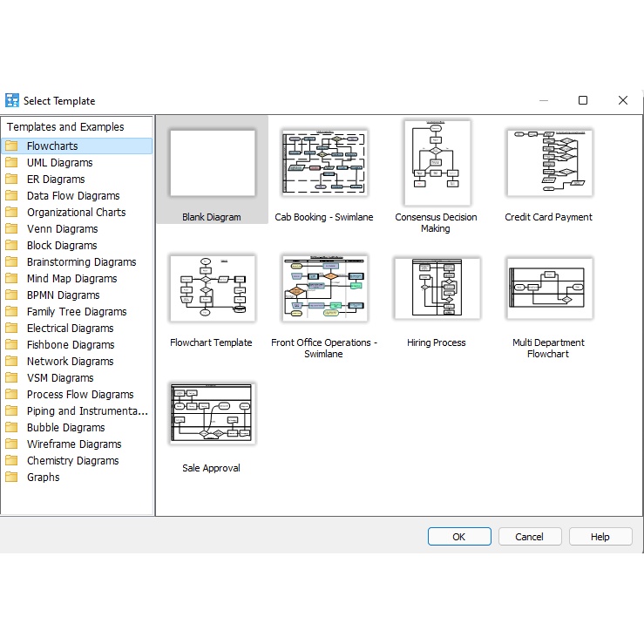Open the BPMN Diagrams category
Viewport: 644px width, 644px height.
click(x=63, y=295)
